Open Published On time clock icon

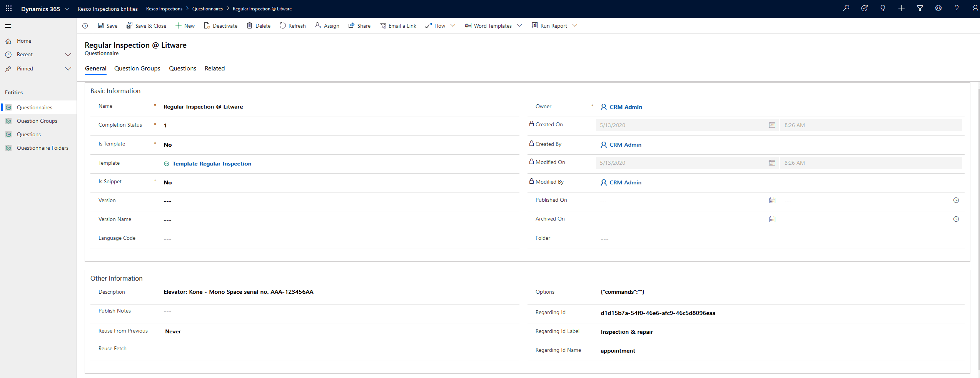956,200
